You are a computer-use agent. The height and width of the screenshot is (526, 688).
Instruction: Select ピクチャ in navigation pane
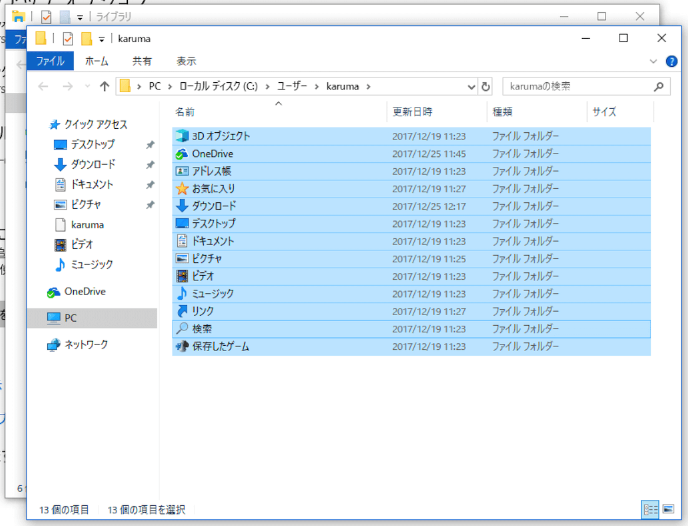(x=86, y=205)
